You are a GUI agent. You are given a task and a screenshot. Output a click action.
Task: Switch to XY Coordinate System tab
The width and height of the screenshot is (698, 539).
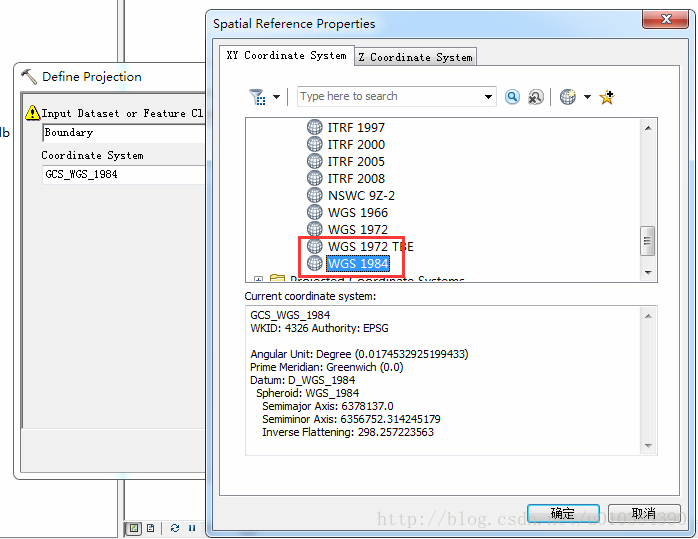pos(287,55)
